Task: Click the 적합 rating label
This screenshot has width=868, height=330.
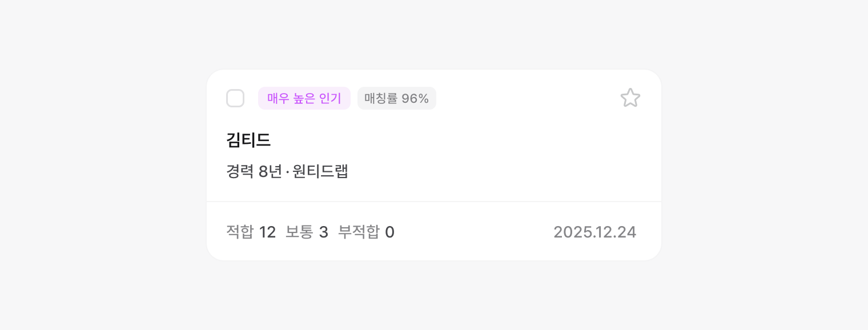Action: point(240,232)
